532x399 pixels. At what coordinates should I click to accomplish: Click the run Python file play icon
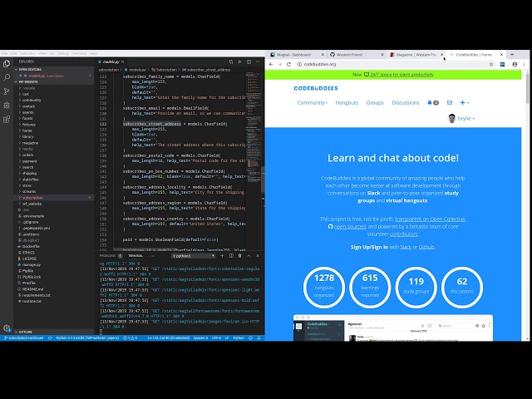point(240,62)
